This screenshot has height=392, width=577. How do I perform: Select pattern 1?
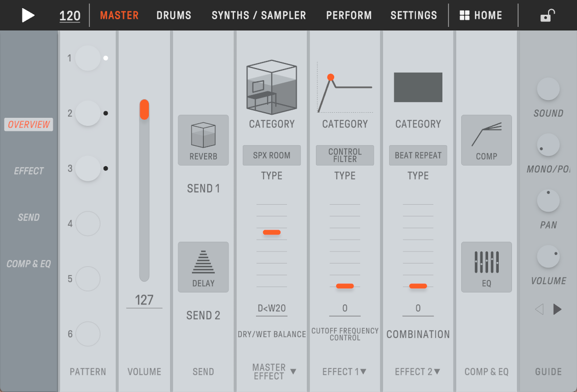pyautogui.click(x=88, y=58)
